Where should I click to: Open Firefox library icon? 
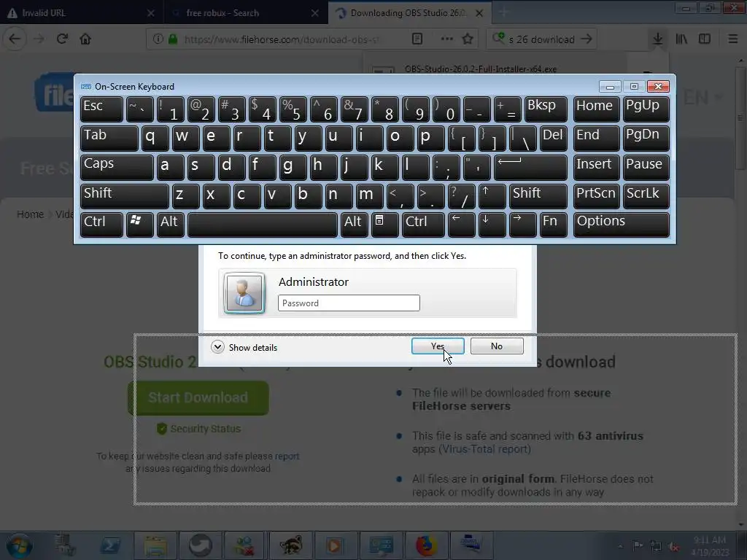click(x=681, y=39)
